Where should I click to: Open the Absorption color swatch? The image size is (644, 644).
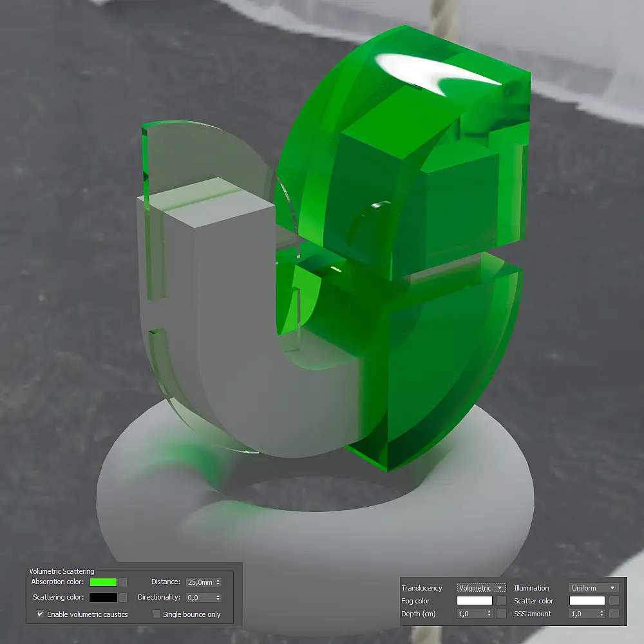(x=103, y=582)
